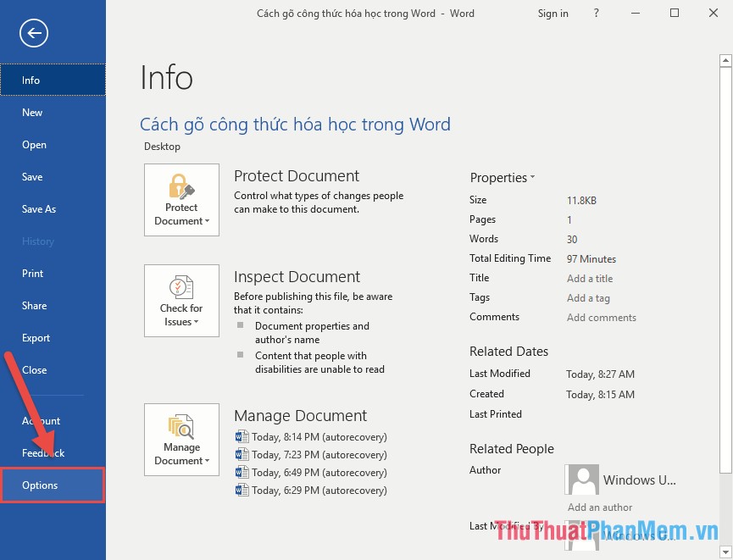The width and height of the screenshot is (733, 560).
Task: Open Feedback in the sidebar
Action: [53, 453]
